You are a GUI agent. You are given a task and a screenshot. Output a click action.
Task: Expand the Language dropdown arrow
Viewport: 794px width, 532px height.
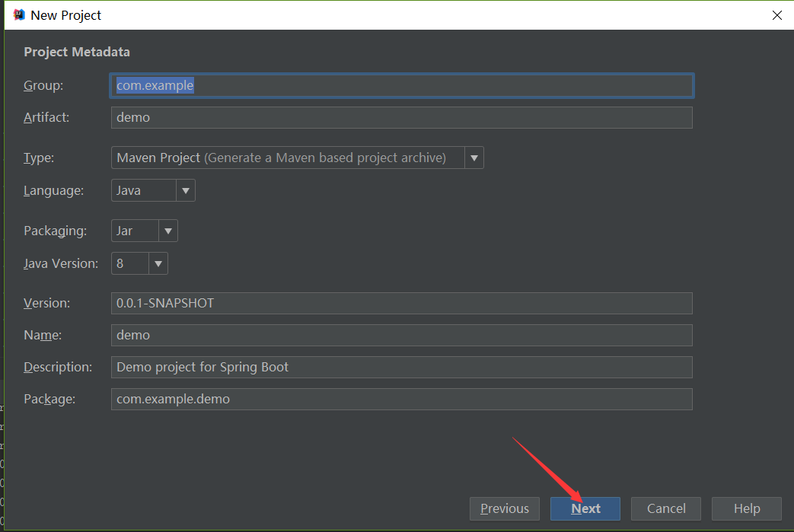(x=186, y=191)
